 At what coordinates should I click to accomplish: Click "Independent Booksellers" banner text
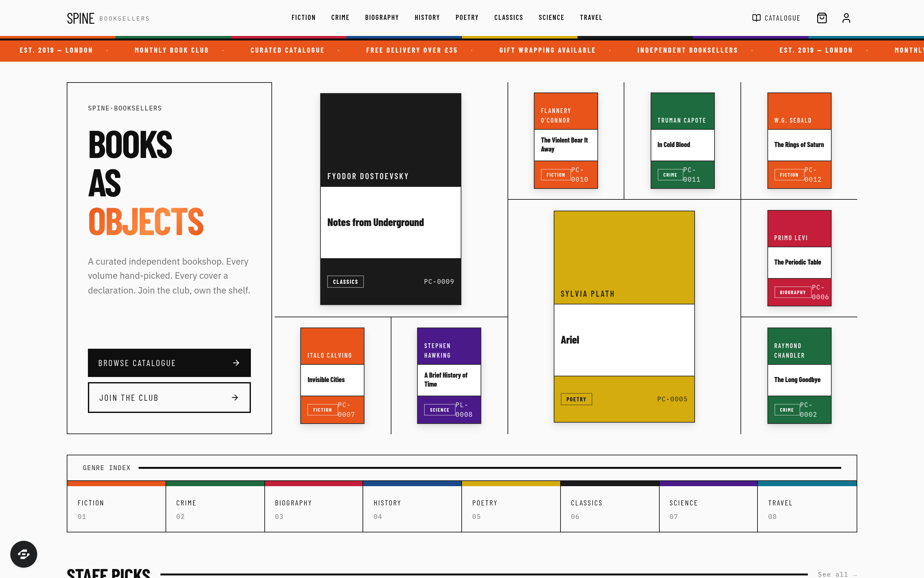687,50
